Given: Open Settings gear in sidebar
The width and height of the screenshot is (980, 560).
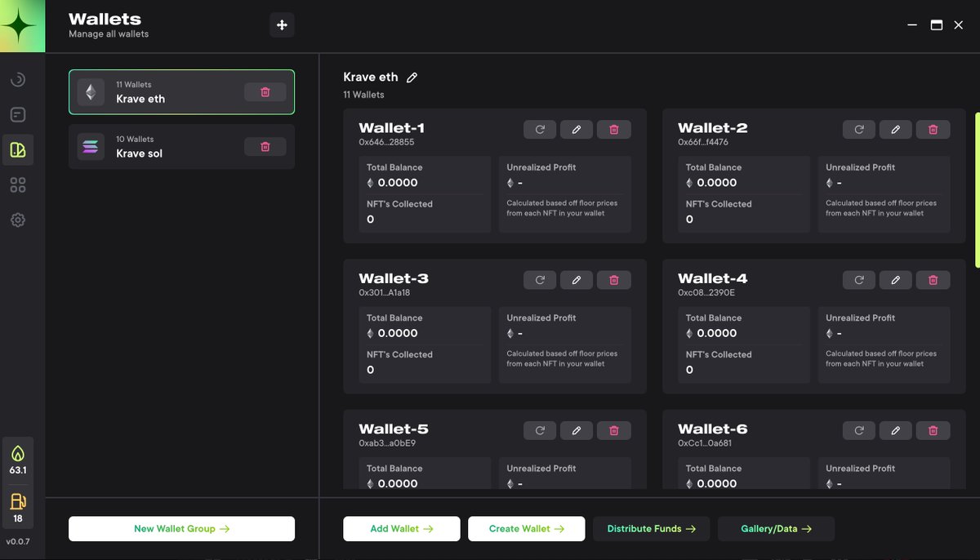Looking at the screenshot, I should [x=18, y=220].
